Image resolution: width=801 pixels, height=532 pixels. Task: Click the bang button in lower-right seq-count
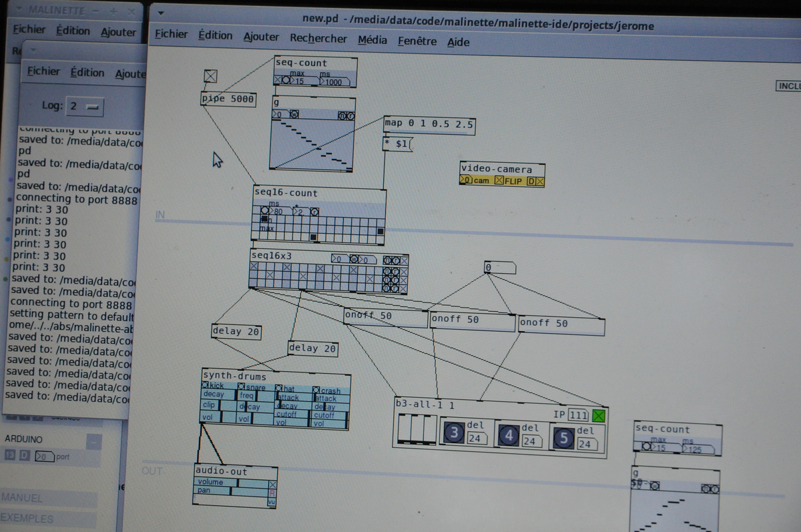click(646, 447)
